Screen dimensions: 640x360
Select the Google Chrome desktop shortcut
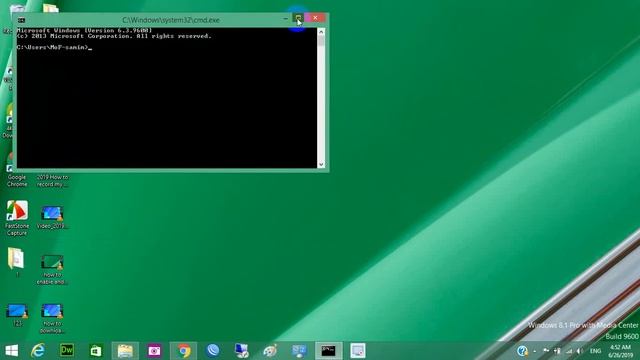17,170
